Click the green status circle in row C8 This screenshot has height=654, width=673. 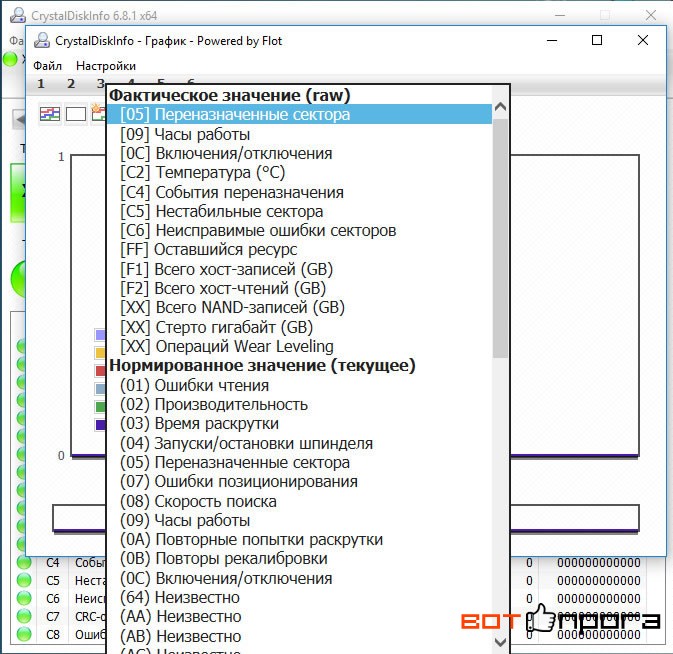pos(24,634)
